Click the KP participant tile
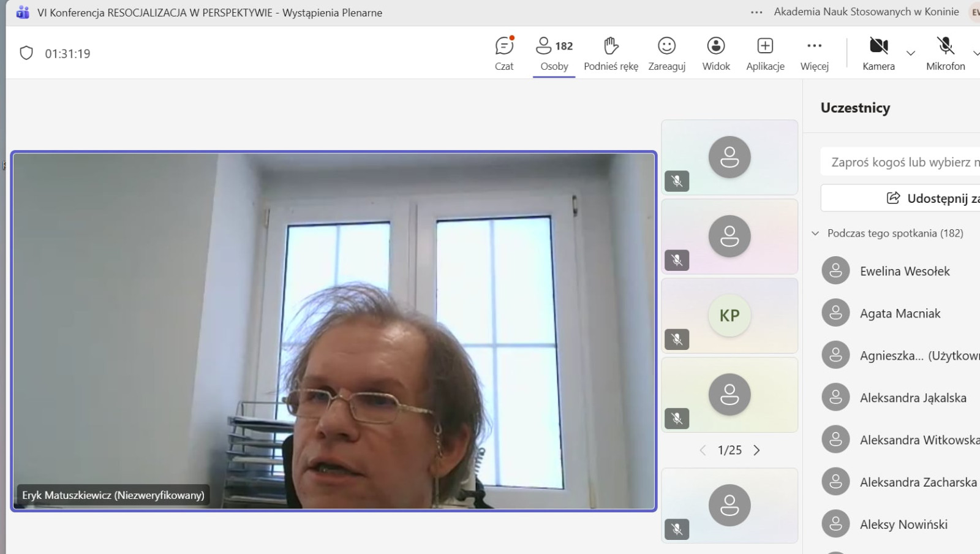This screenshot has width=980, height=554. 729,316
